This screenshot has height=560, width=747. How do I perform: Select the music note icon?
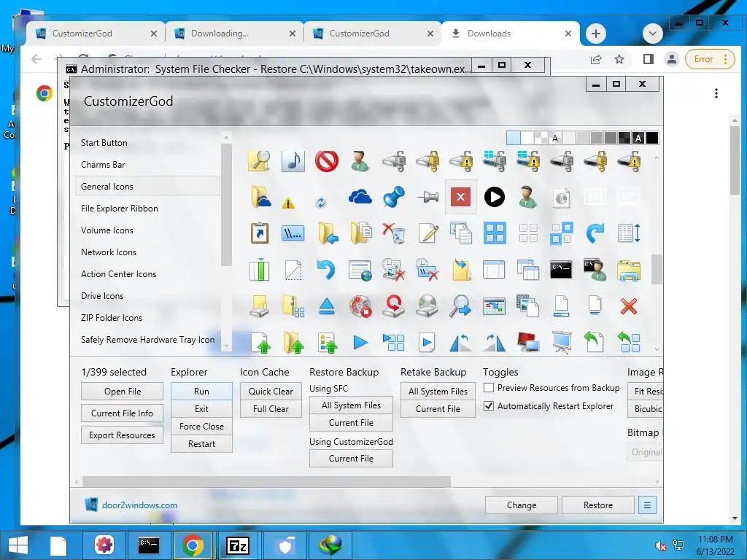coord(293,160)
